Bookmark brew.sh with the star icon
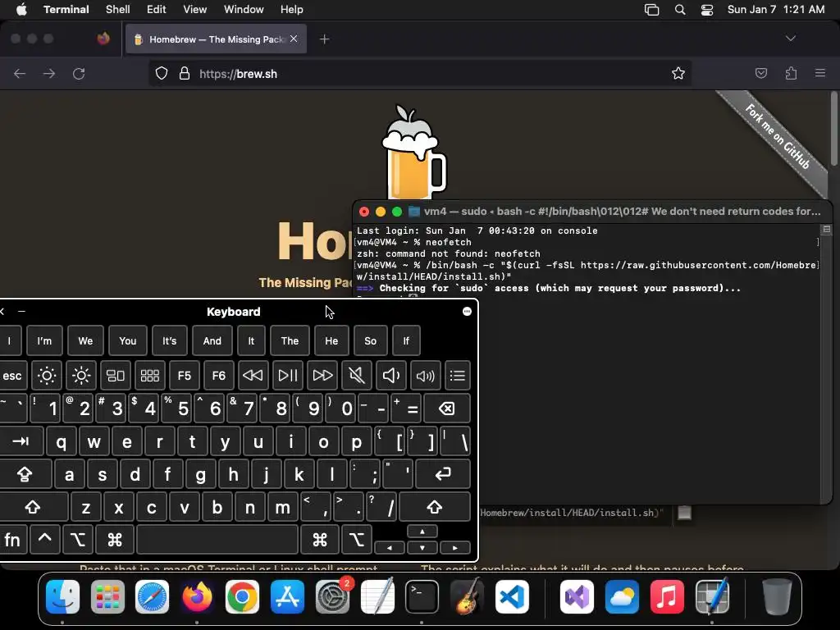840x630 pixels. [678, 73]
